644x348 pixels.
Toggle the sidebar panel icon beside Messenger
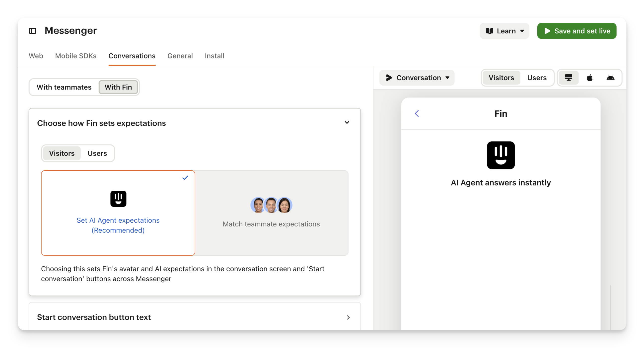tap(32, 31)
